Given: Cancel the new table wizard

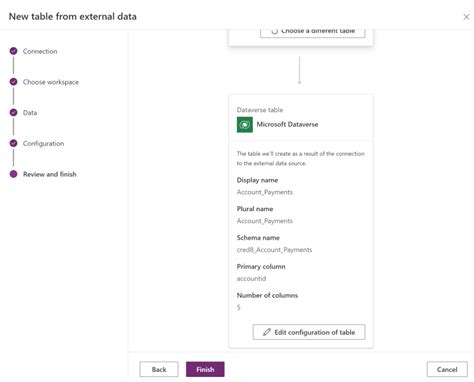Looking at the screenshot, I should point(447,369).
